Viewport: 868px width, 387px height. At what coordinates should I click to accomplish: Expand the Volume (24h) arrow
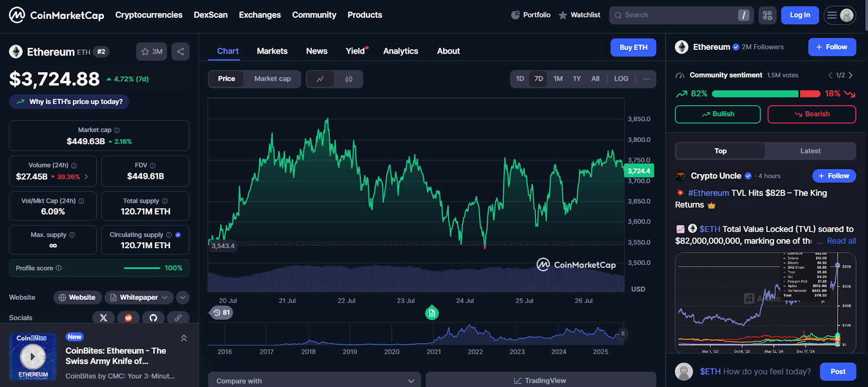(86, 177)
